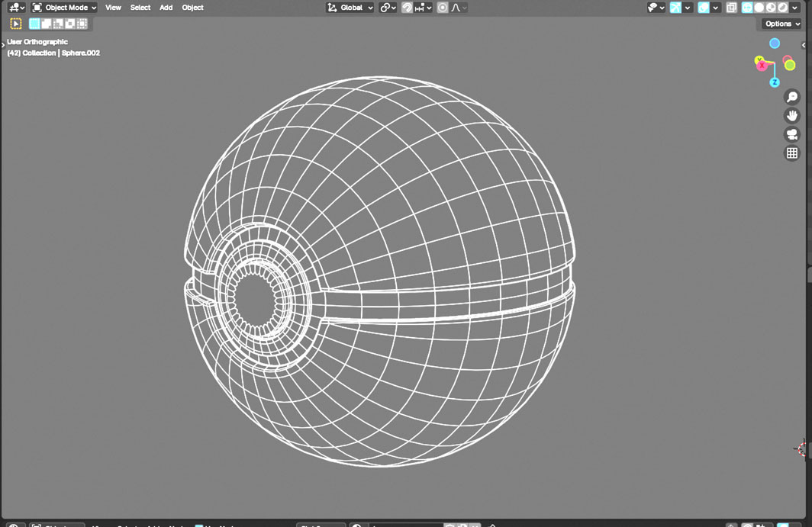Open the transform pivot point dropdown
Screen dimensions: 812x527
(x=388, y=8)
